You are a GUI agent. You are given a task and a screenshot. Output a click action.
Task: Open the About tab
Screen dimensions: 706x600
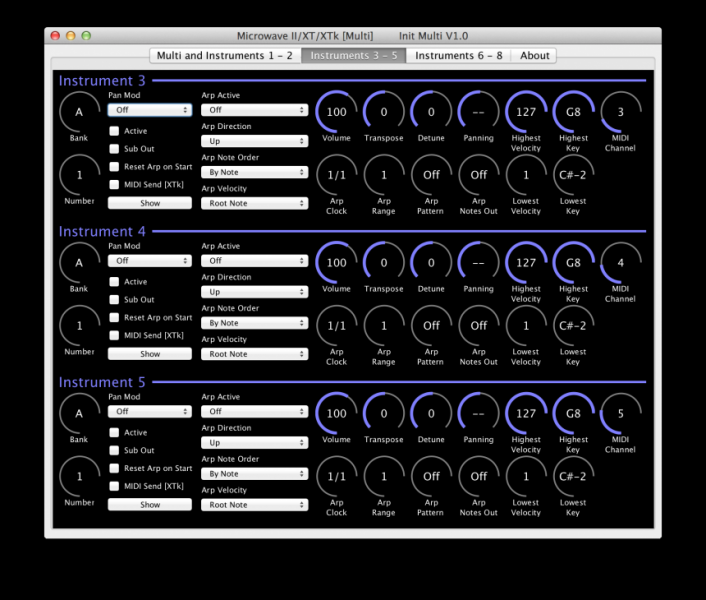click(x=534, y=56)
